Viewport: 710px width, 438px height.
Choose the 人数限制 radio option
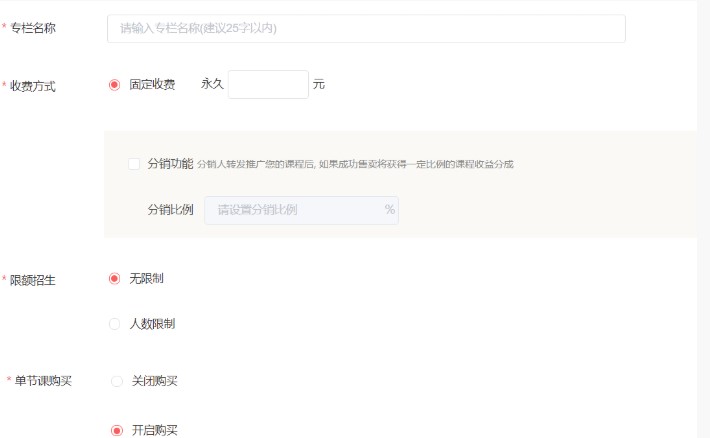tap(115, 324)
